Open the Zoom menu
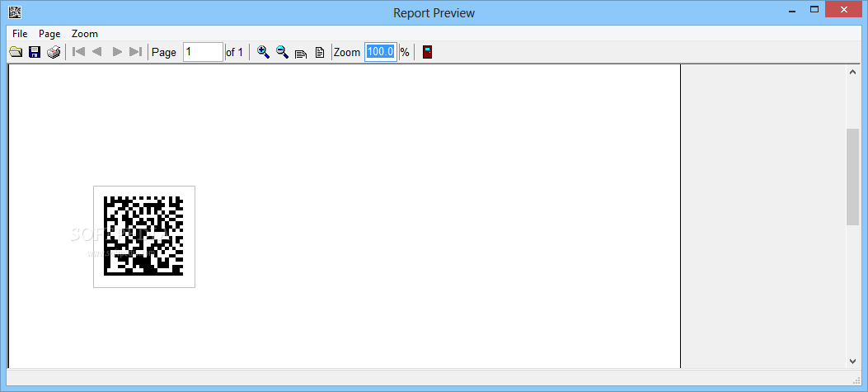Viewport: 868px width, 392px height. tap(85, 34)
